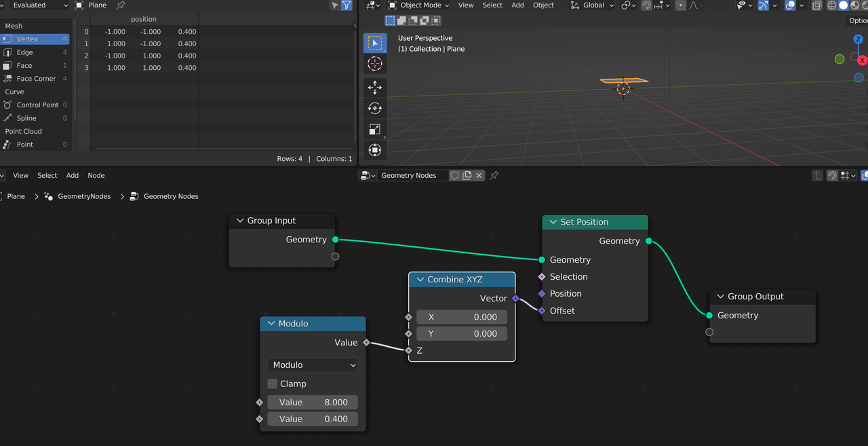This screenshot has height=446, width=868.
Task: Pick the Transform tool in viewport toolbar
Action: [x=374, y=150]
